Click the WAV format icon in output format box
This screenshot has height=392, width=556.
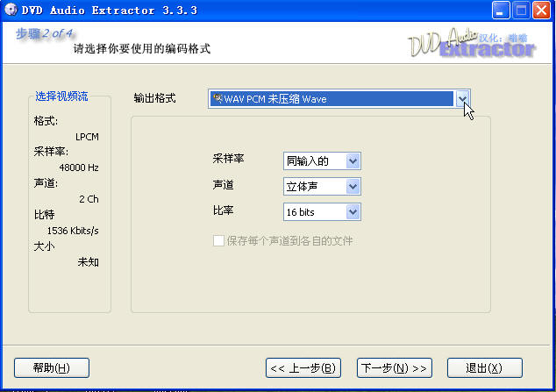coord(217,98)
